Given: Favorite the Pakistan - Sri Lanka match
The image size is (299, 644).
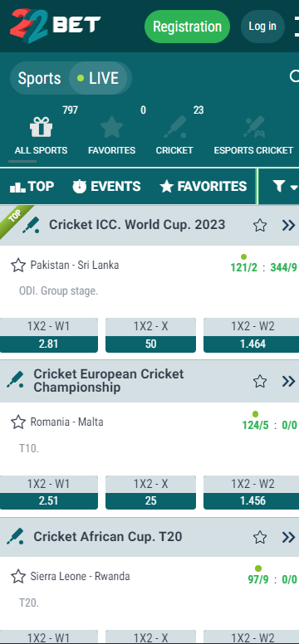Looking at the screenshot, I should click(x=18, y=265).
